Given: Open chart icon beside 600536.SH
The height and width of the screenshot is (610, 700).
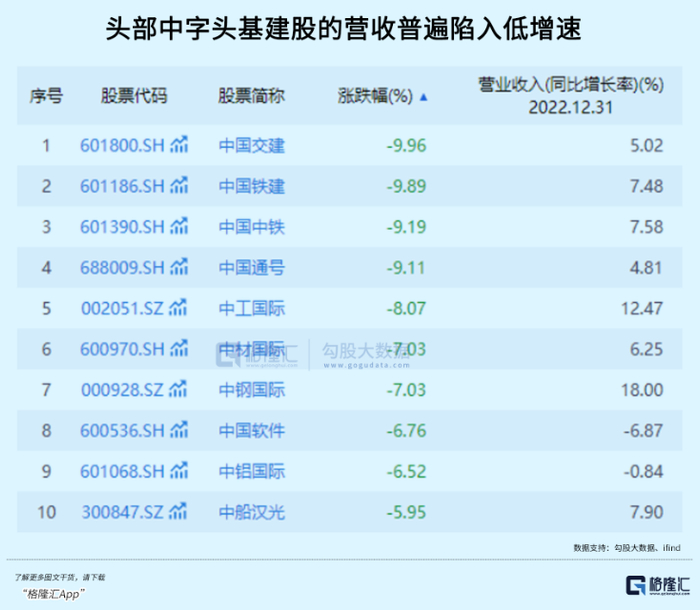Looking at the screenshot, I should [x=179, y=430].
